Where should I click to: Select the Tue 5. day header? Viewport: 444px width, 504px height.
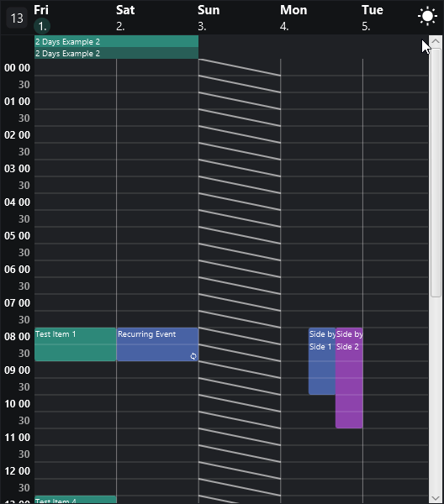[x=373, y=18]
